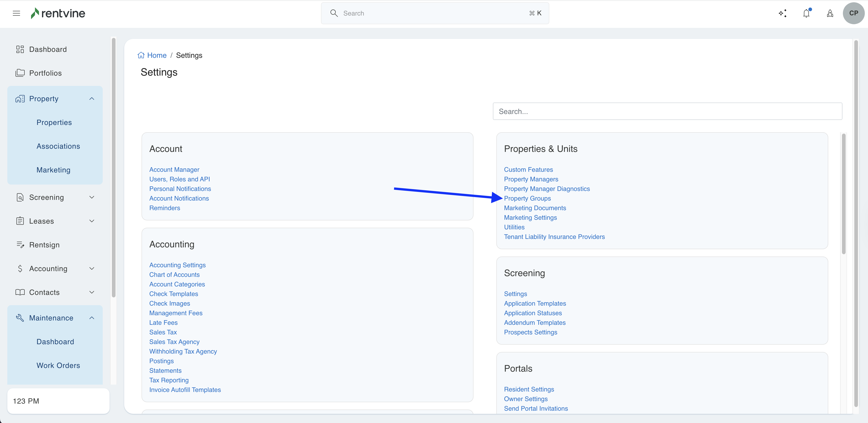Viewport: 868px width, 423px height.
Task: Click the settings Search... input field
Action: pyautogui.click(x=667, y=111)
